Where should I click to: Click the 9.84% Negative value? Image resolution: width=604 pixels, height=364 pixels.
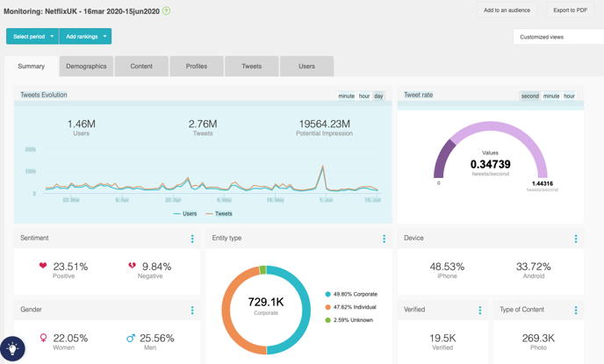coord(157,267)
